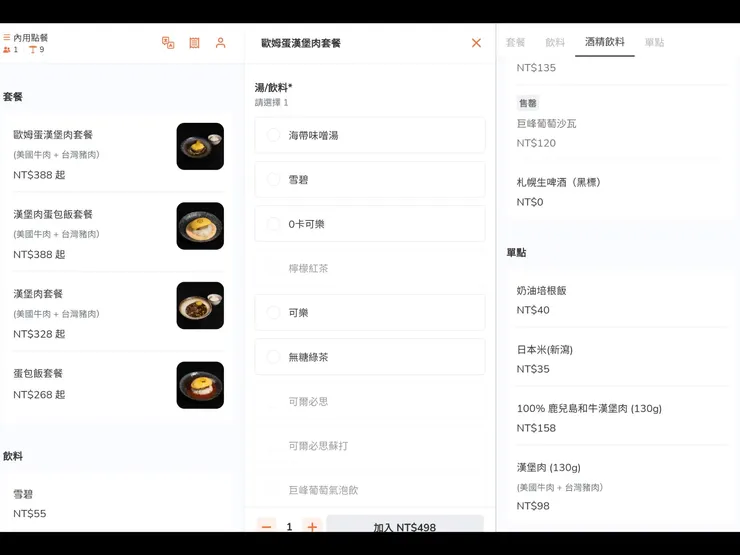Switch to the 飲料 tab
Viewport: 740px width, 555px height.
click(555, 42)
